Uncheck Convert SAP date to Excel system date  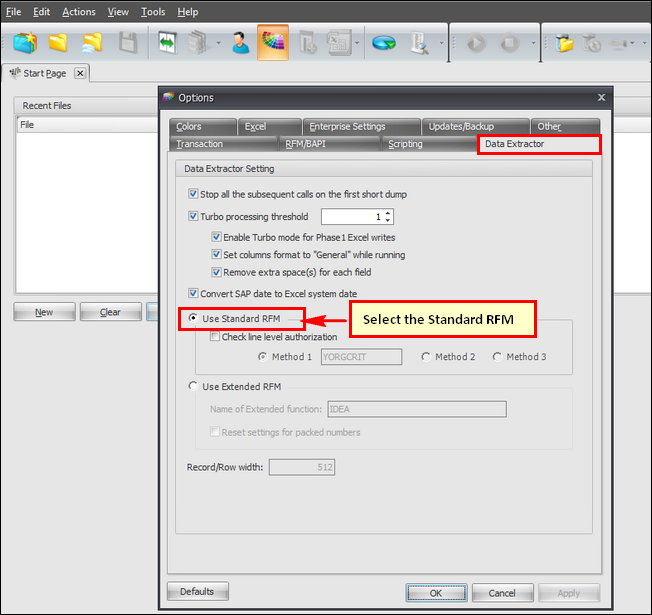[x=193, y=293]
